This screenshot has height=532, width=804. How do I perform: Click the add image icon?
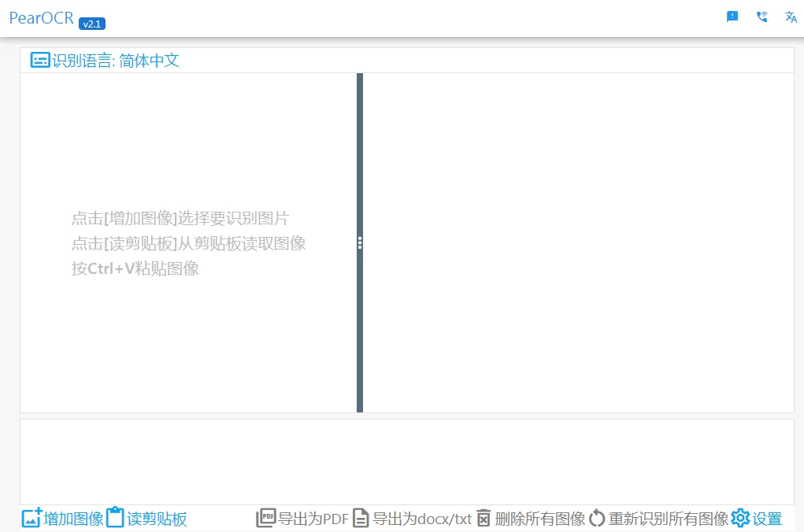tap(31, 518)
